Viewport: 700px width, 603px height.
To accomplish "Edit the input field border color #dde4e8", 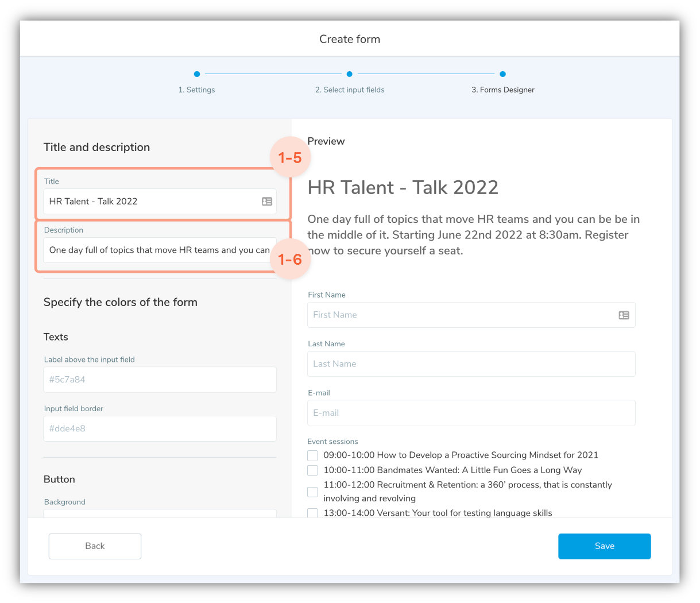I will tap(160, 428).
